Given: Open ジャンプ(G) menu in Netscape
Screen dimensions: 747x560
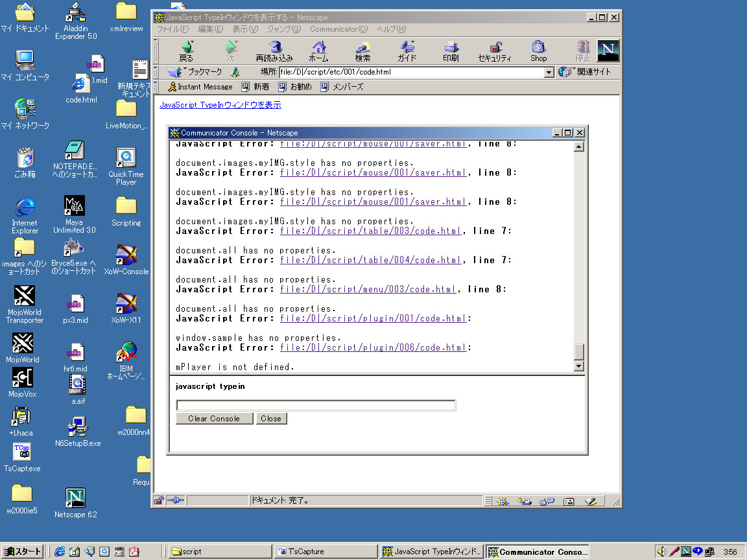Looking at the screenshot, I should [x=284, y=29].
